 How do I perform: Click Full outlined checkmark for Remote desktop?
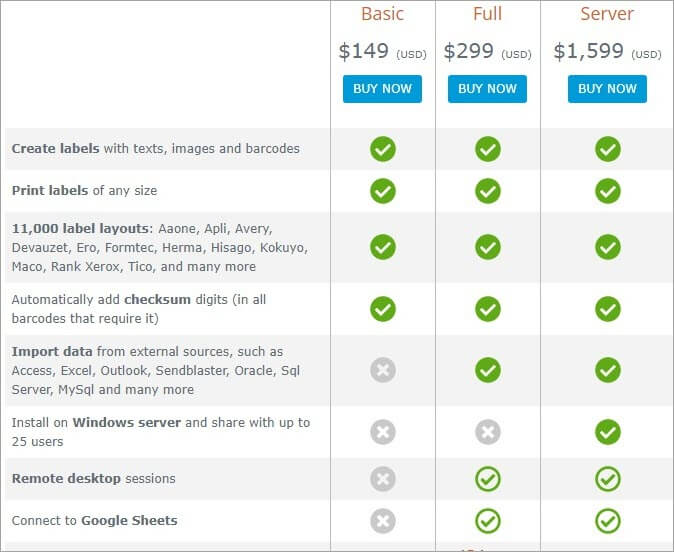point(488,478)
